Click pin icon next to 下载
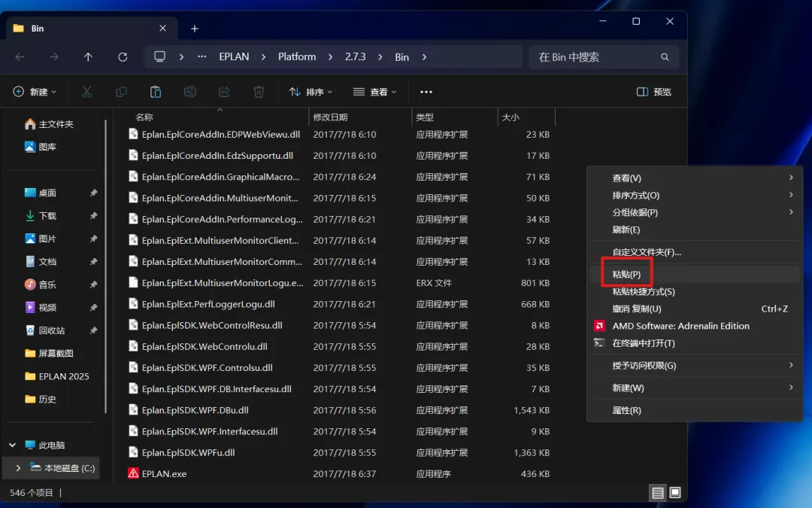This screenshot has height=508, width=812. 93,216
